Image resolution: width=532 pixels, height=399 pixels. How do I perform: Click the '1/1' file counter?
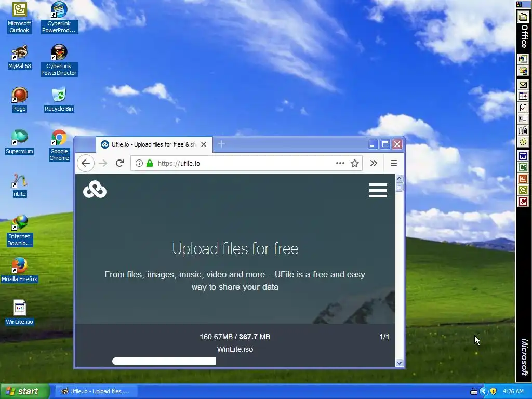pyautogui.click(x=384, y=337)
